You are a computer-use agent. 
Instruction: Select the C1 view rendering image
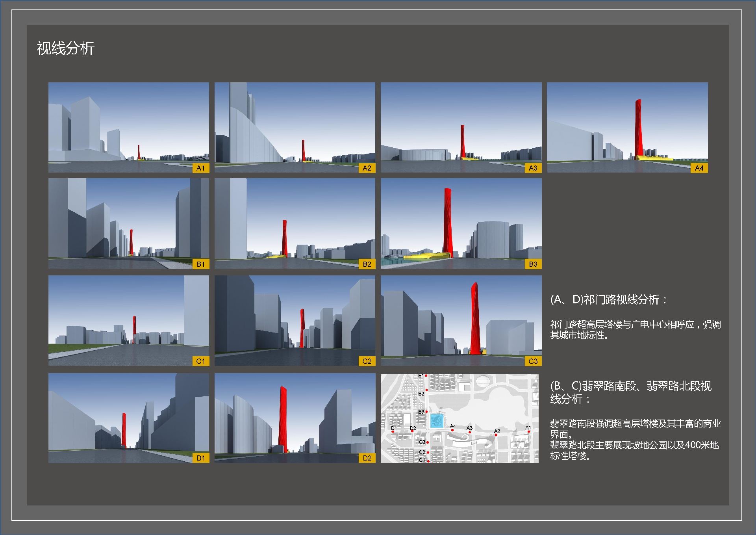pos(128,320)
